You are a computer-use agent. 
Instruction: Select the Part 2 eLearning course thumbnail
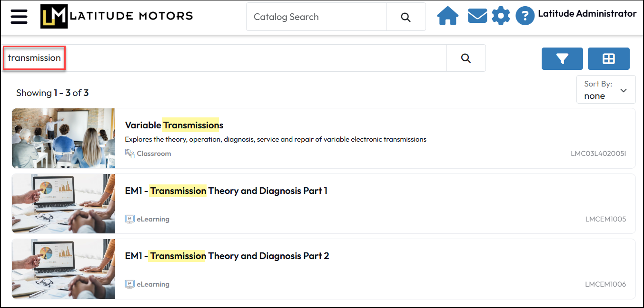click(x=63, y=269)
